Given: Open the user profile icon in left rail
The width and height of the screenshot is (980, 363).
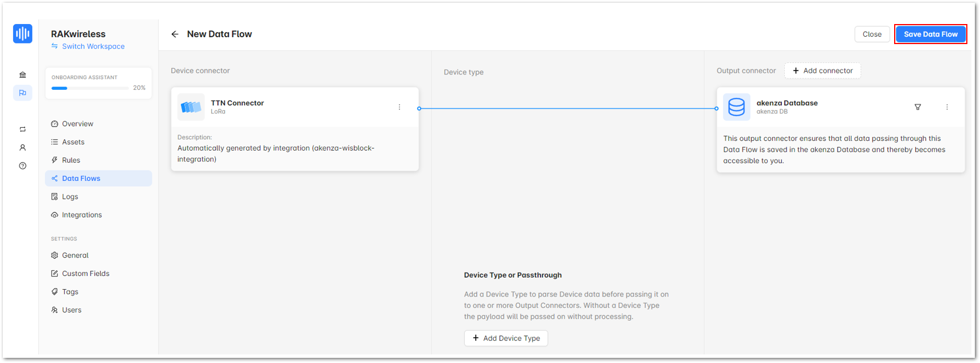Looking at the screenshot, I should pyautogui.click(x=22, y=148).
